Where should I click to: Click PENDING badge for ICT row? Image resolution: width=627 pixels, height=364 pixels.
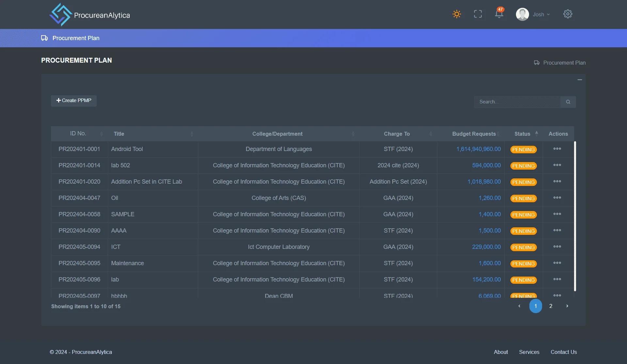pyautogui.click(x=523, y=247)
